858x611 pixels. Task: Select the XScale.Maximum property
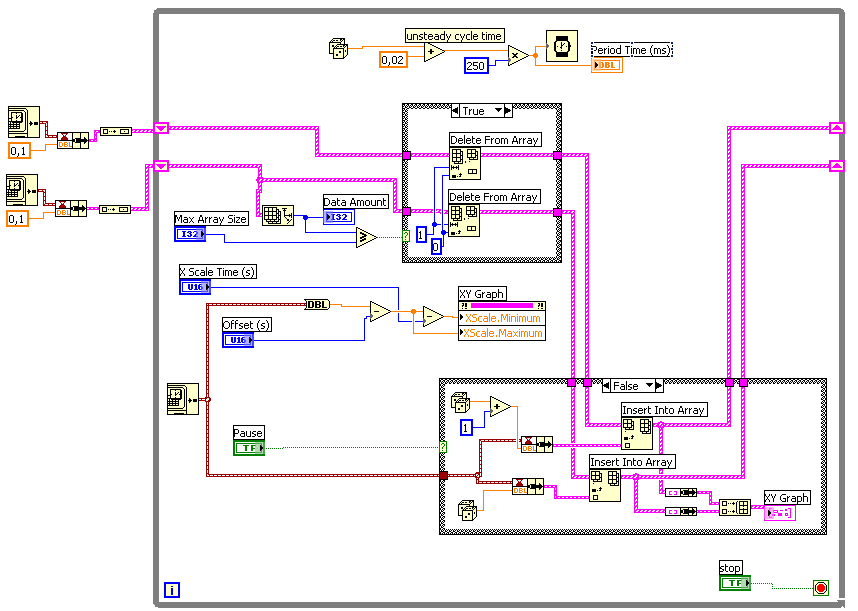502,333
